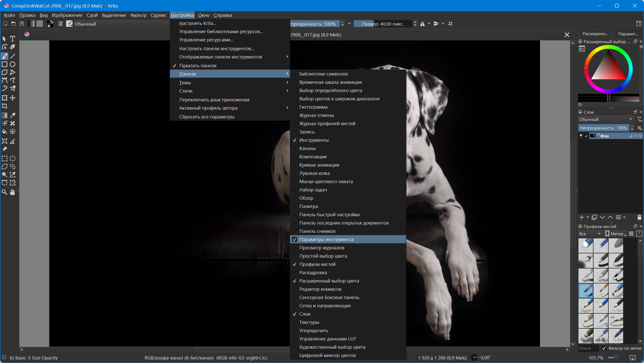
Task: Click Сбросить все параметры entry
Action: 206,117
